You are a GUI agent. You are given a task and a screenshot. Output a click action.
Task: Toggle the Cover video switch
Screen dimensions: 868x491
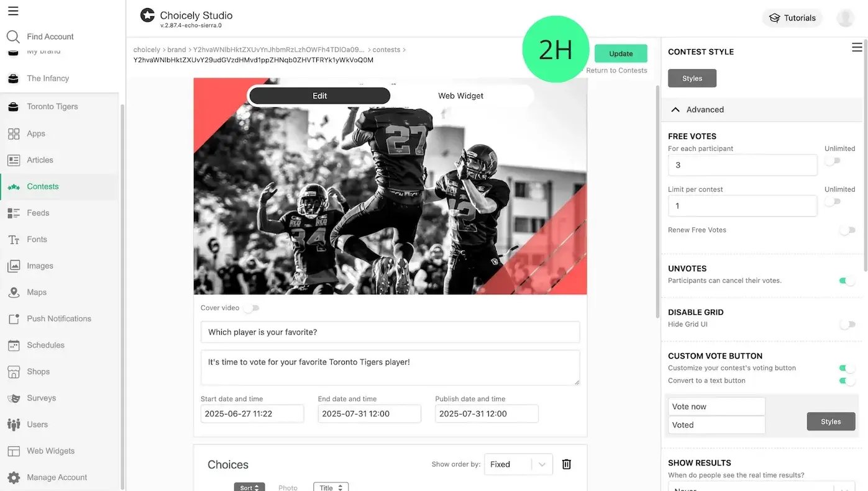(x=251, y=308)
